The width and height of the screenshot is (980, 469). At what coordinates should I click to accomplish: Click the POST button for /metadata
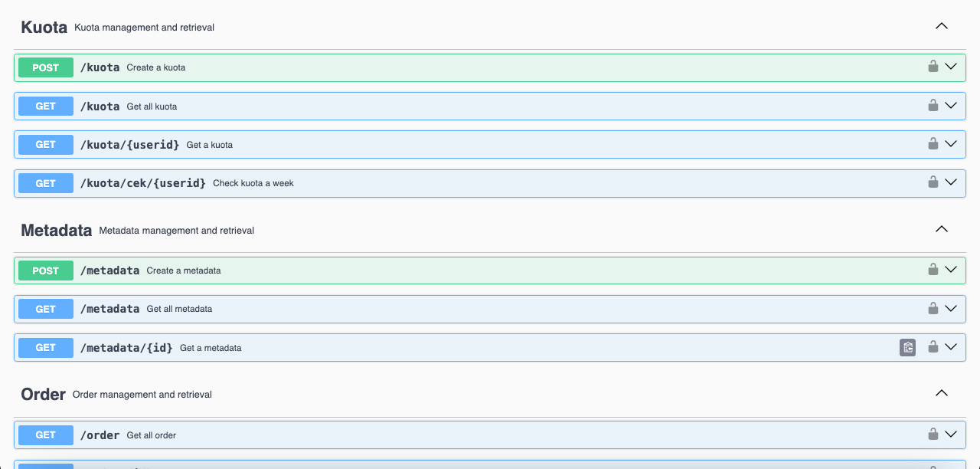pyautogui.click(x=46, y=271)
